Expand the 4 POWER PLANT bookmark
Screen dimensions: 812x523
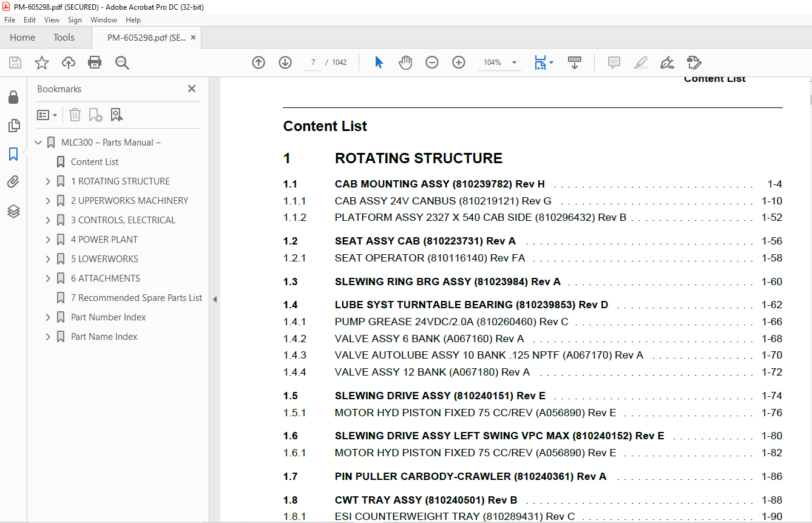click(48, 240)
